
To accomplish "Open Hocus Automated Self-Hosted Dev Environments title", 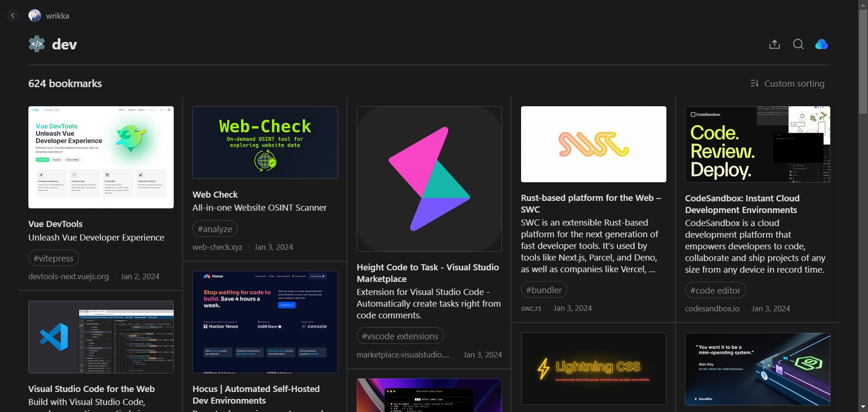I will coord(256,395).
